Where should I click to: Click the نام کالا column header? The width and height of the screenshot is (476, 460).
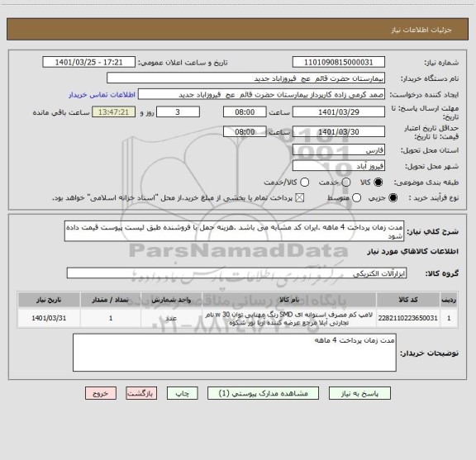[x=289, y=300]
